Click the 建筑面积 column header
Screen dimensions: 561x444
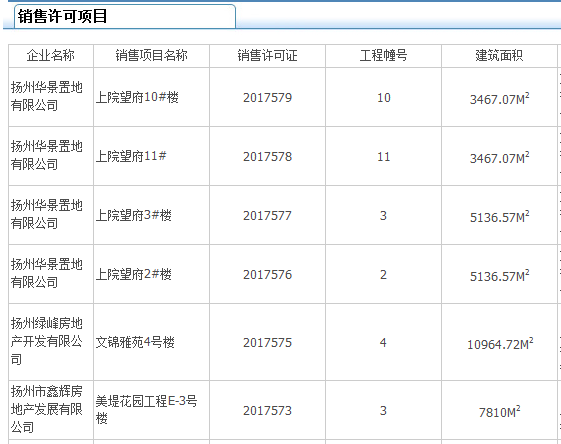pyautogui.click(x=499, y=56)
